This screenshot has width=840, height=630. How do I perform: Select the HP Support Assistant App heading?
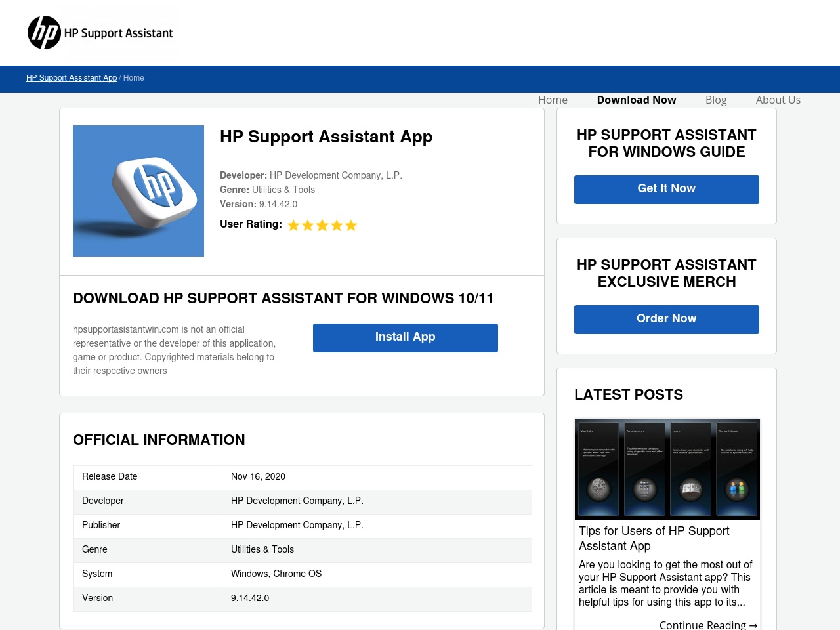pyautogui.click(x=326, y=136)
